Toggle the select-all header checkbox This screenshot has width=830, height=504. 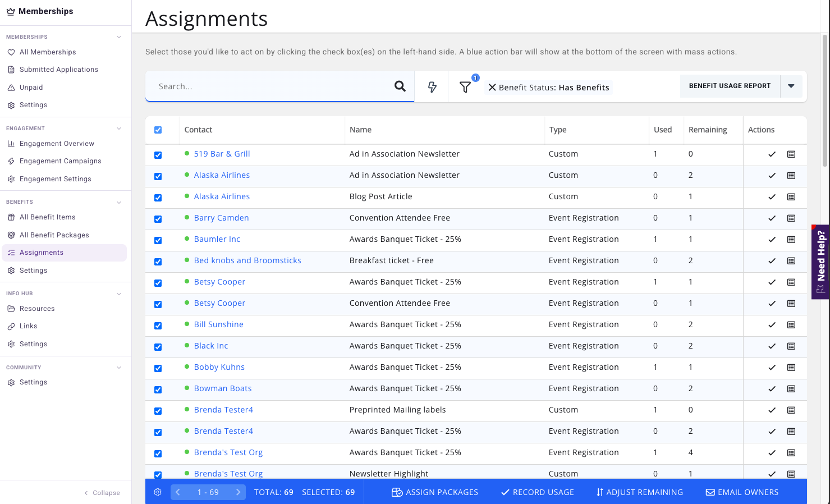click(158, 130)
